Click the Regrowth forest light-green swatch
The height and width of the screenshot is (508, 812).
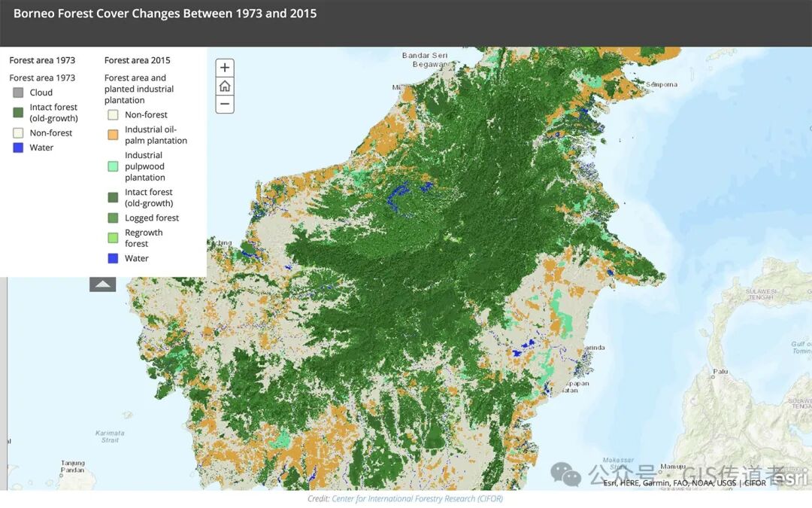pyautogui.click(x=113, y=238)
